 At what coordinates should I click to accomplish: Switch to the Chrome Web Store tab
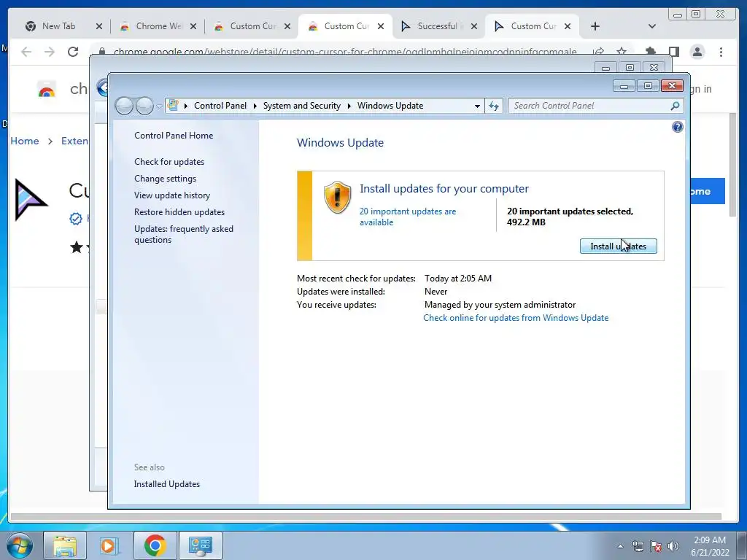[x=158, y=26]
